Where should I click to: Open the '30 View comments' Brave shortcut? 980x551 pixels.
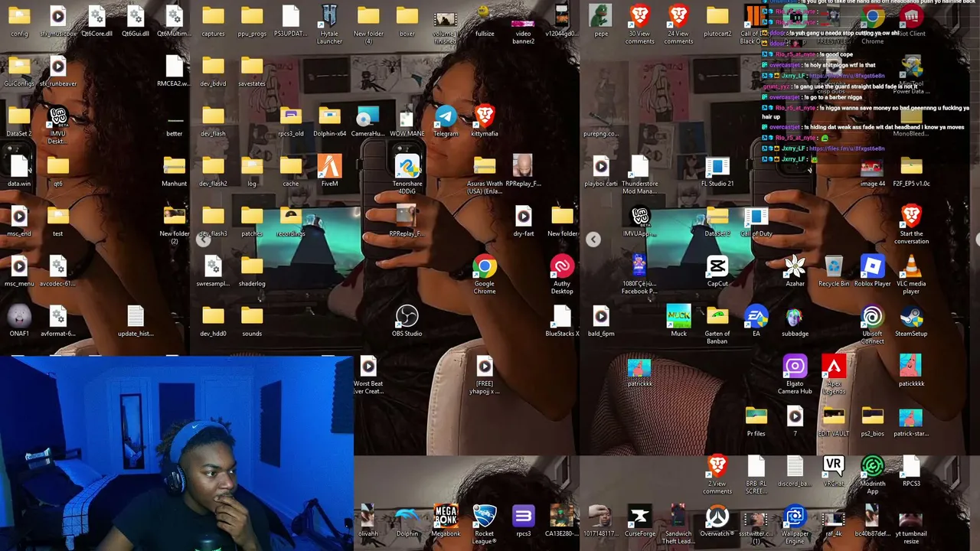coord(639,16)
